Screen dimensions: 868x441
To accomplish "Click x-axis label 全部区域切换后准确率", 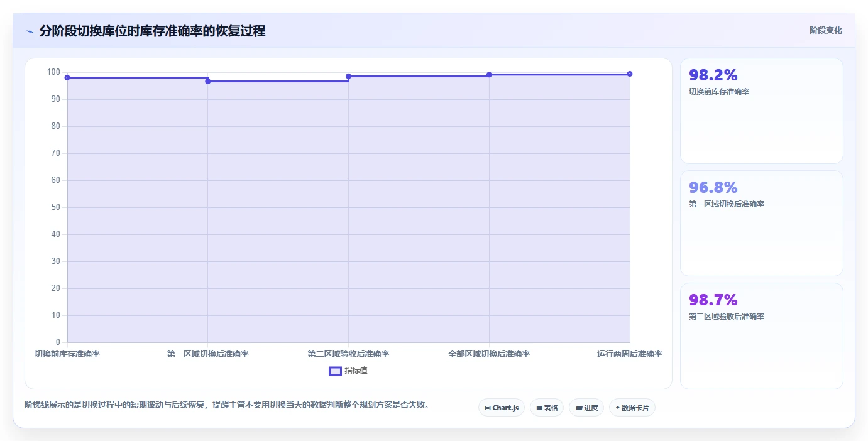I will click(x=489, y=354).
